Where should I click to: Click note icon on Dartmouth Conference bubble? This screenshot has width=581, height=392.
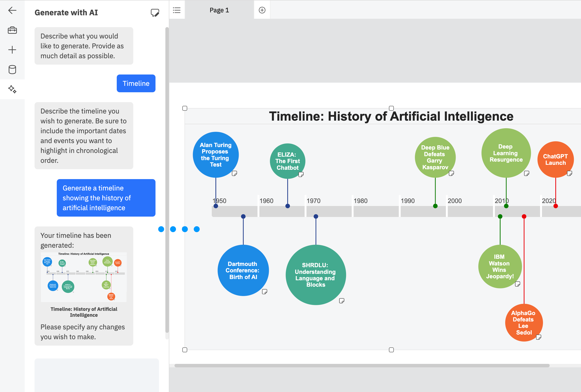click(265, 292)
